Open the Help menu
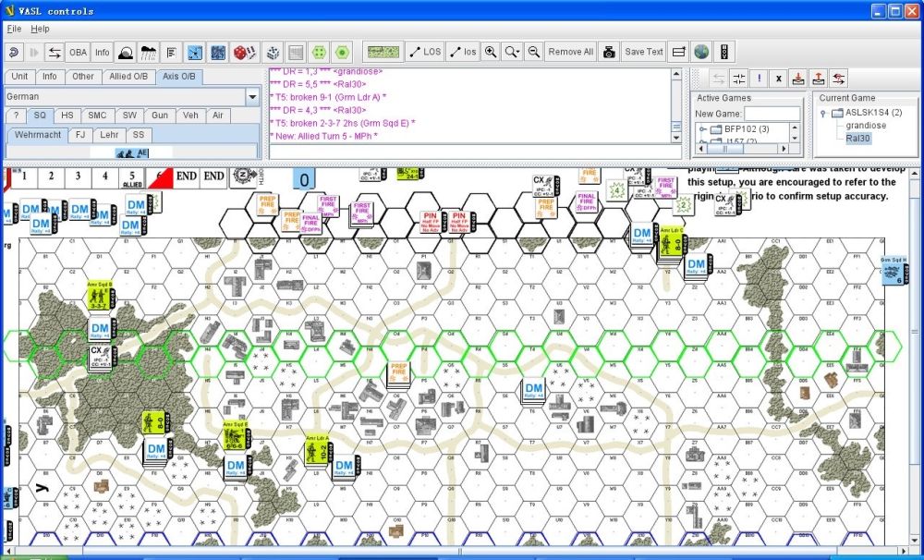924x560 pixels. (40, 29)
